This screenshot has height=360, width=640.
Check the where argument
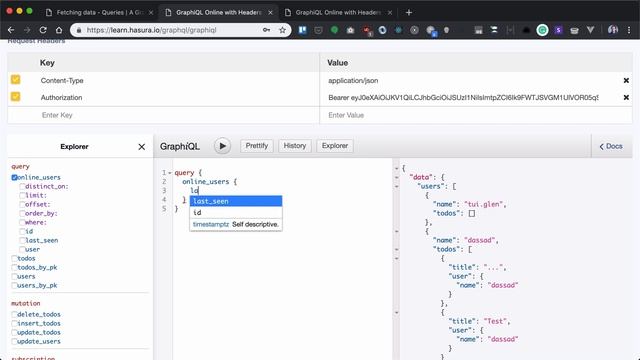pyautogui.click(x=22, y=222)
